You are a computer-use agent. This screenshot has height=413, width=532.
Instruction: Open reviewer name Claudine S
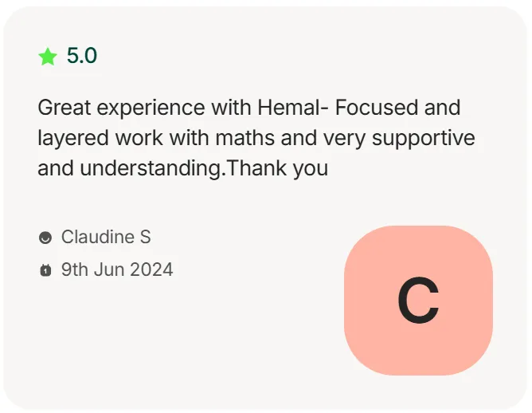[106, 237]
